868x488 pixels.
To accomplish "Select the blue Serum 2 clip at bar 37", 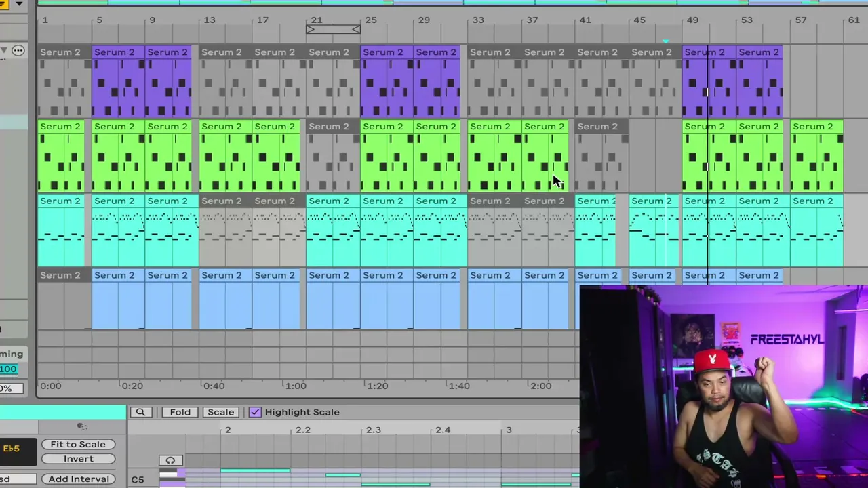I will click(x=545, y=300).
